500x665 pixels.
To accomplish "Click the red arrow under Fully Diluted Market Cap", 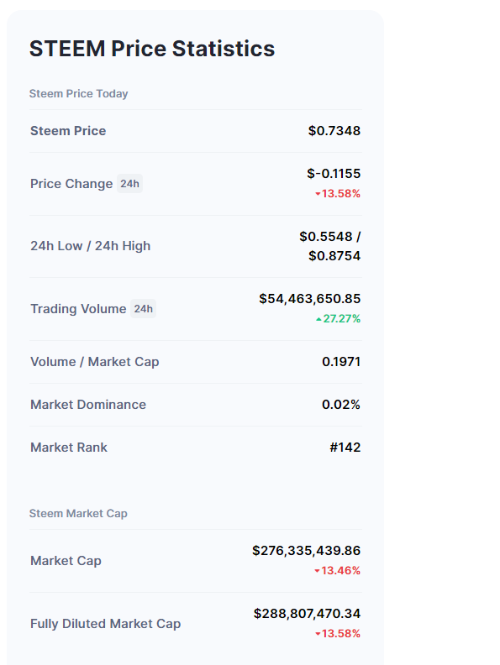I will (x=317, y=634).
